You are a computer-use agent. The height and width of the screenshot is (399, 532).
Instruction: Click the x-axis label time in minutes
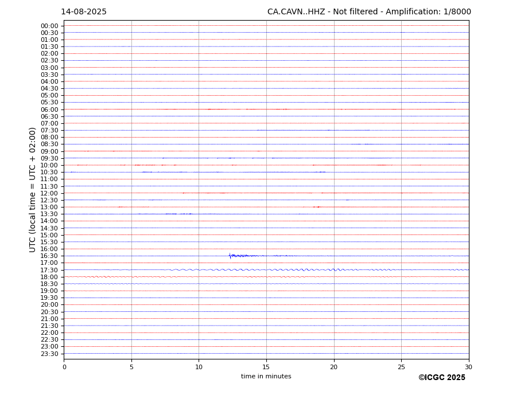[266, 376]
